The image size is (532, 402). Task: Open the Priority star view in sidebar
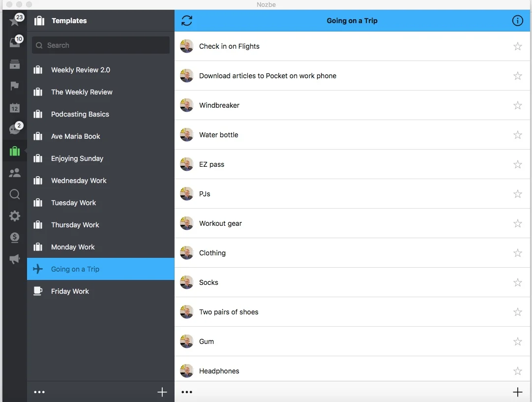15,21
